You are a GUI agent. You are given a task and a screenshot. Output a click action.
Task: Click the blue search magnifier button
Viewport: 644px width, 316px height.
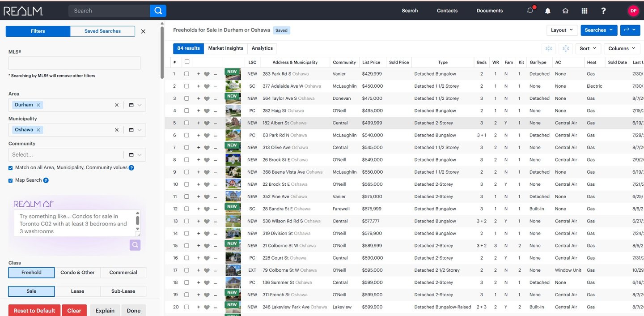tap(158, 11)
